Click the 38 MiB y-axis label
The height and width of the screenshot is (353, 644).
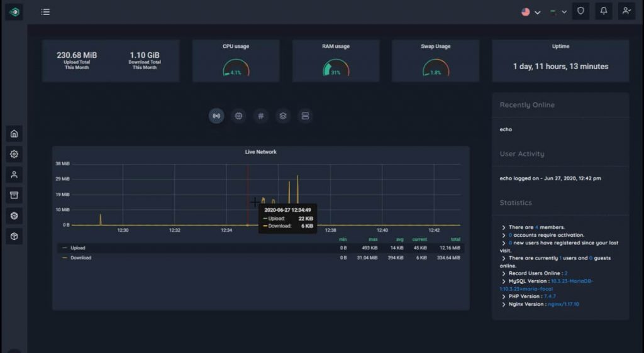[62, 163]
